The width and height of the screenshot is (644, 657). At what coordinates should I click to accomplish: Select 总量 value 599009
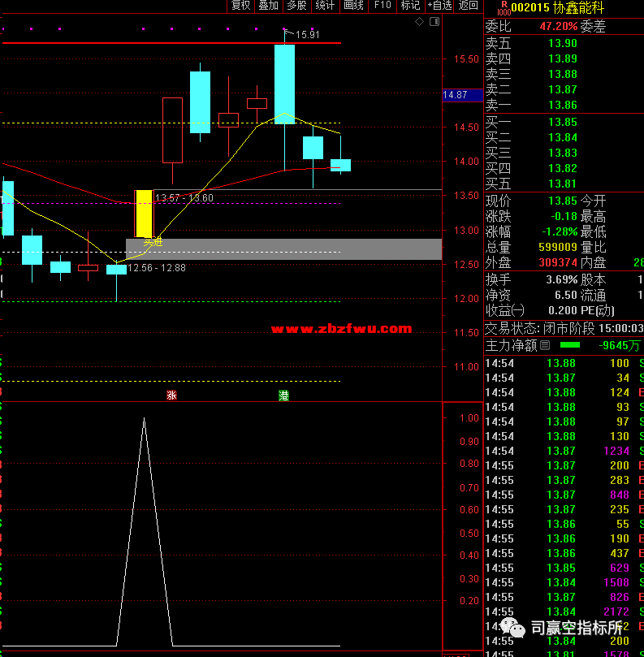coord(558,247)
